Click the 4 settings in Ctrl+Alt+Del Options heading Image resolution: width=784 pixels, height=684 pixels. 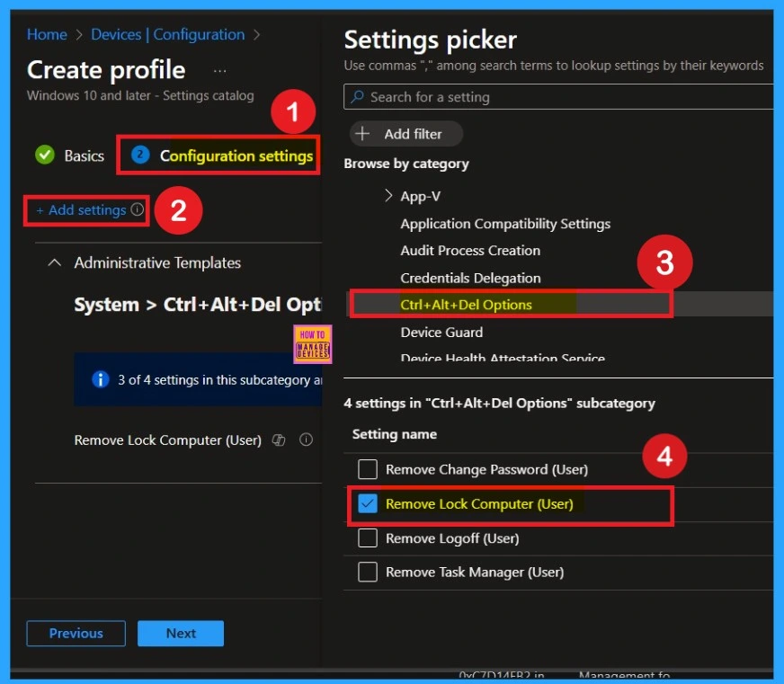499,403
